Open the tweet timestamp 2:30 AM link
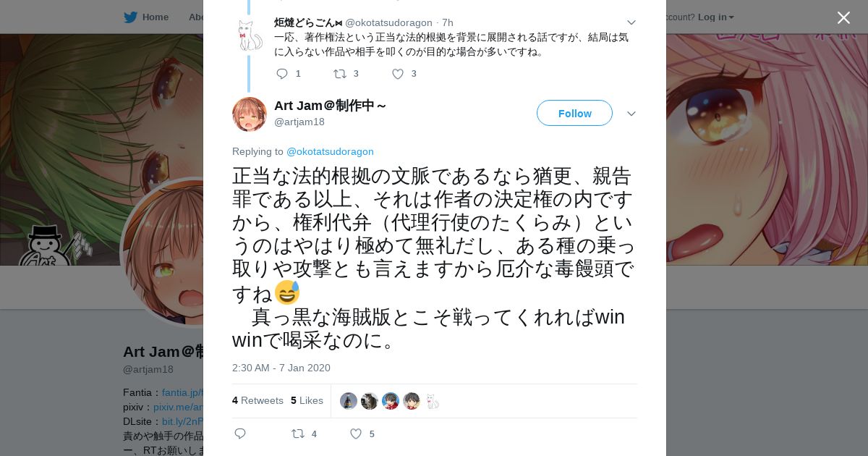Image resolution: width=868 pixels, height=456 pixels. pyautogui.click(x=281, y=368)
